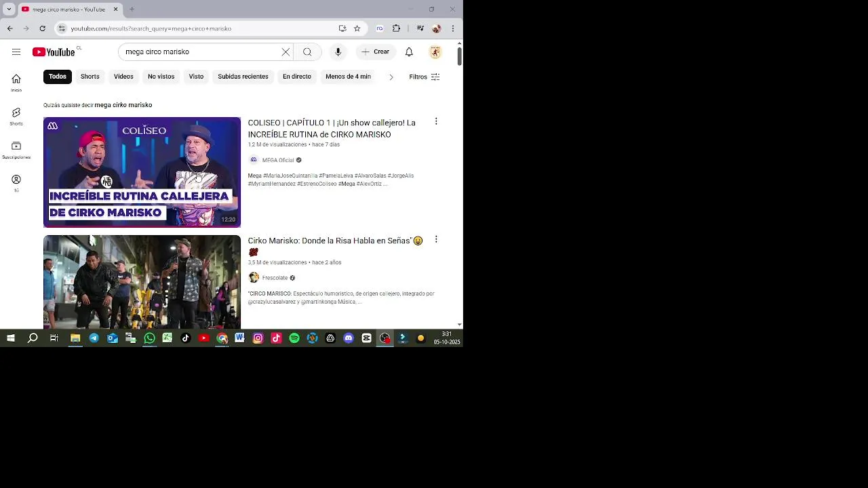Select the Shorts filter chip
The width and height of the screenshot is (868, 488).
90,77
